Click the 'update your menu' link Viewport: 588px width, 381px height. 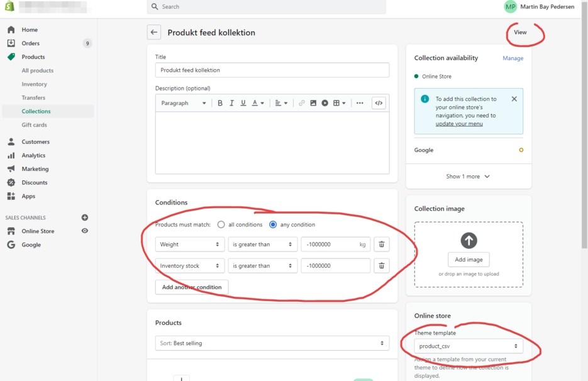tap(459, 124)
